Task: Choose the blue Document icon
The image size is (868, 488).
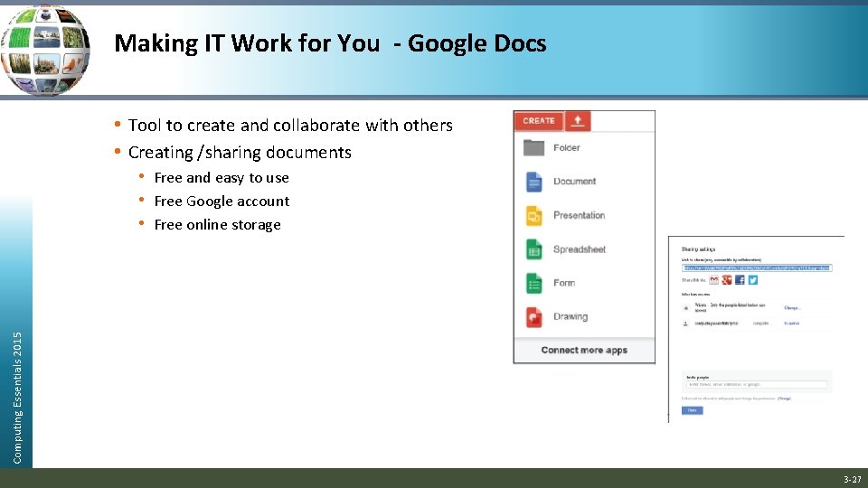Action: coord(533,182)
